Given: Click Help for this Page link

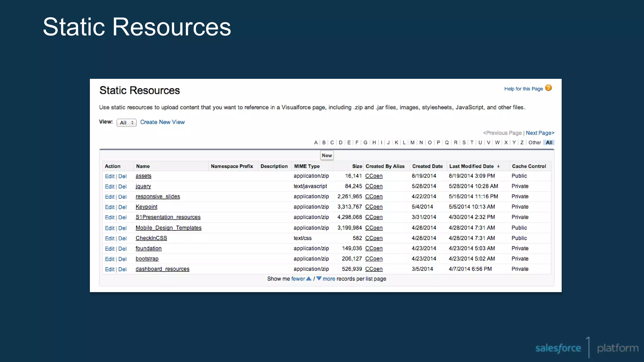Looking at the screenshot, I should click(524, 89).
